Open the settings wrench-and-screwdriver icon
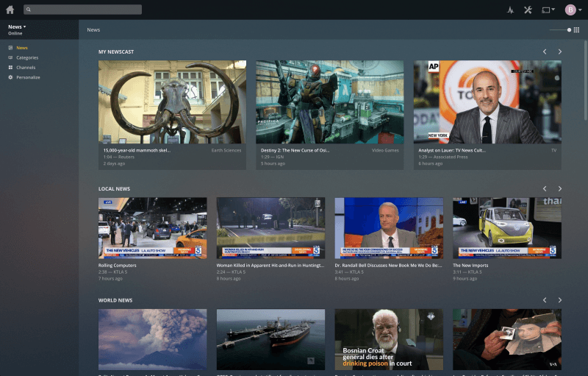 pos(528,10)
